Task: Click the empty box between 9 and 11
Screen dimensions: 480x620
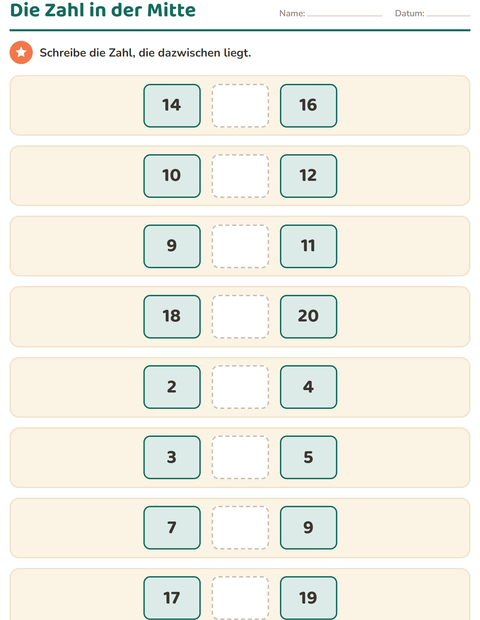Action: click(x=240, y=246)
